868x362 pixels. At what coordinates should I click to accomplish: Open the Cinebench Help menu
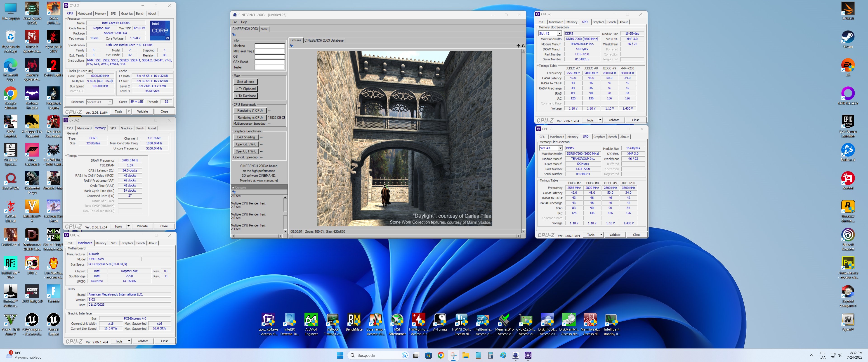click(x=244, y=22)
